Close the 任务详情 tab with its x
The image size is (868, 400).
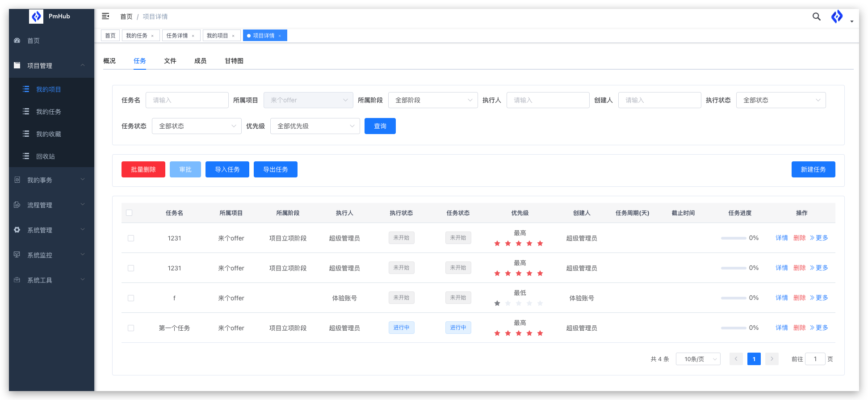point(193,36)
